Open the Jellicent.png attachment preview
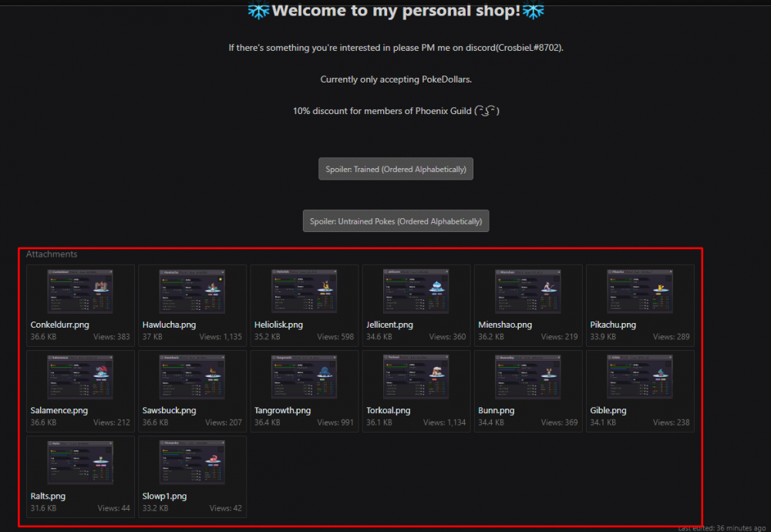 point(416,291)
